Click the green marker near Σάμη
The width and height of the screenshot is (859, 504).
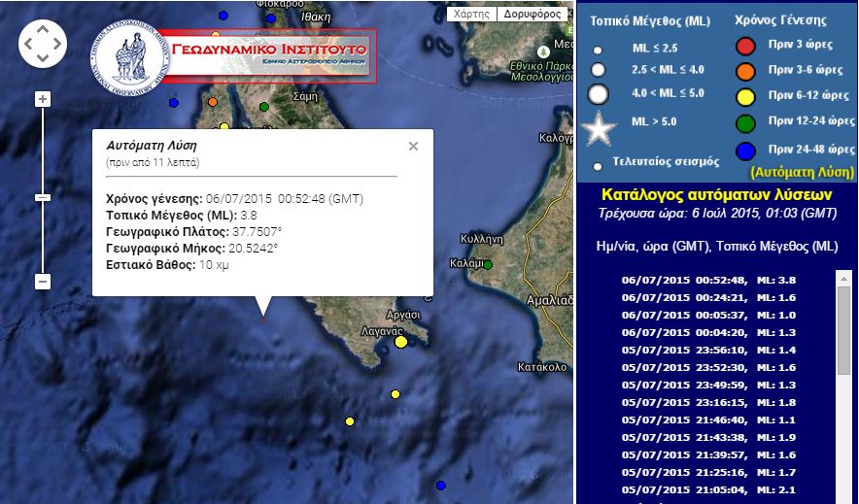point(264,107)
